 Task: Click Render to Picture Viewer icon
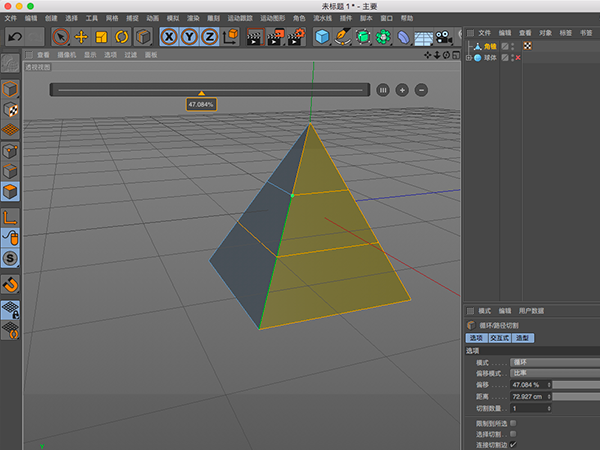tap(276, 37)
